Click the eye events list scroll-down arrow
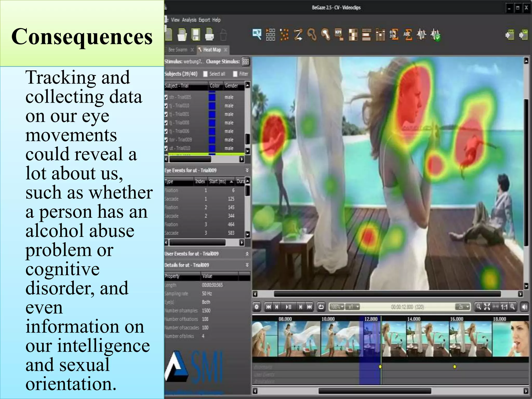Image resolution: width=532 pixels, height=399 pixels. click(248, 234)
